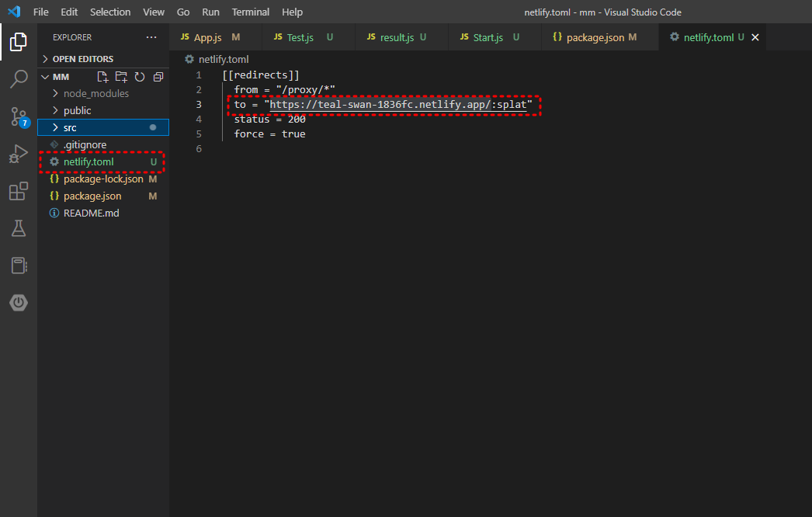Open the Selection menu

pyautogui.click(x=110, y=12)
